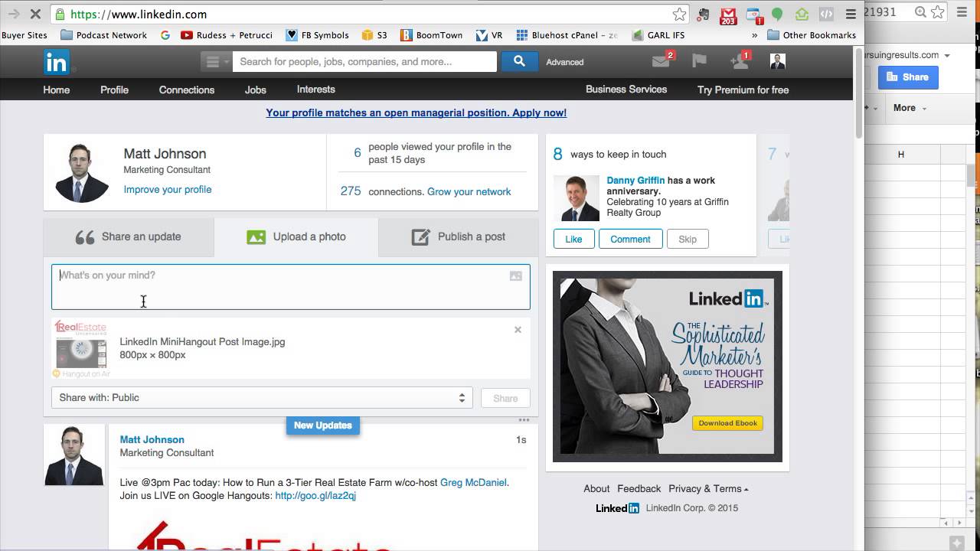Open the GARL IFS bookmark
This screenshot has height=551, width=980.
[x=658, y=35]
